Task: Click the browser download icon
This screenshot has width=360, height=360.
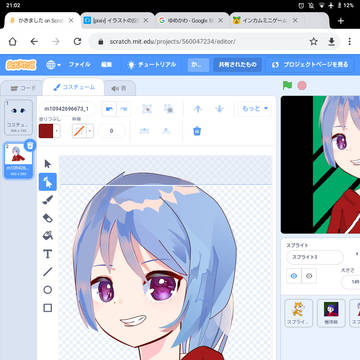Action: click(x=331, y=41)
